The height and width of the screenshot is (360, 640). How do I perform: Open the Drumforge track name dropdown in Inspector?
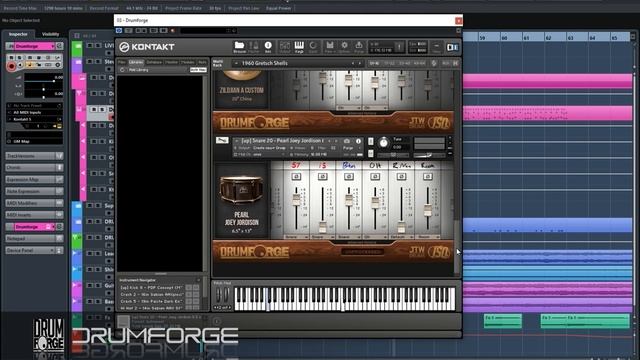click(52, 46)
